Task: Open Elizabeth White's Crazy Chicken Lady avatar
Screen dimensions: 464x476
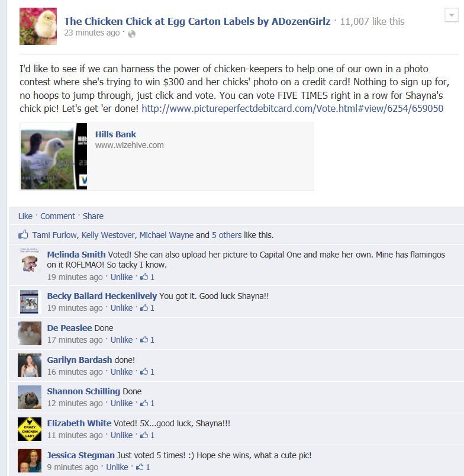Action: [30, 429]
